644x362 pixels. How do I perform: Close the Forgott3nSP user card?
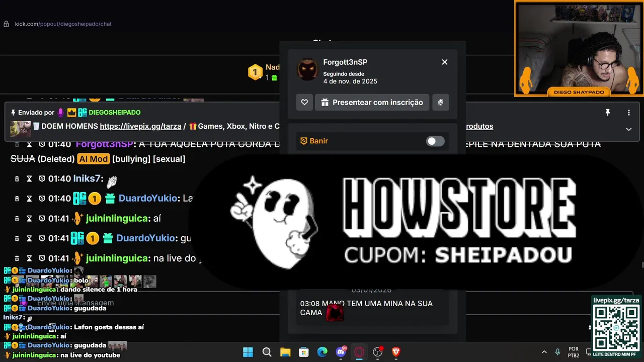point(445,62)
